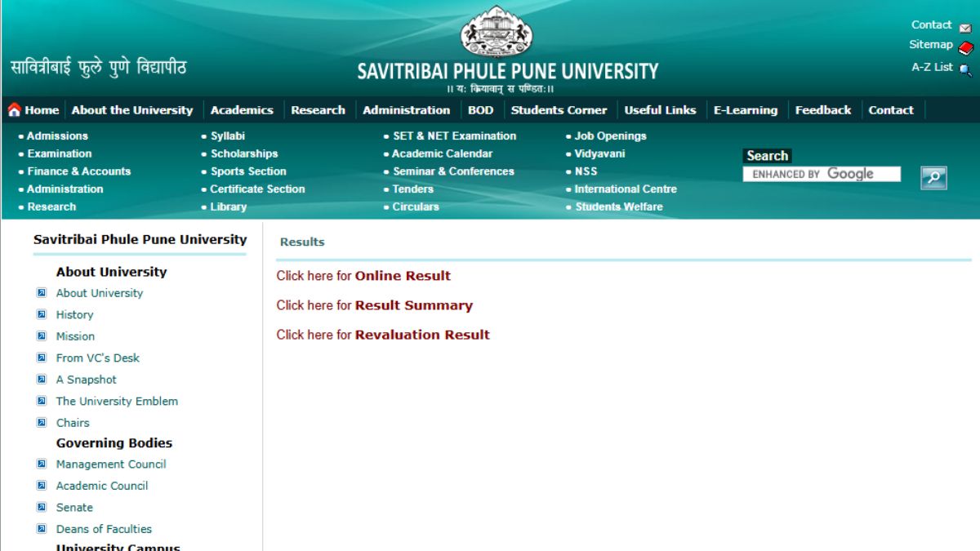Click the icon beside History link

42,314
